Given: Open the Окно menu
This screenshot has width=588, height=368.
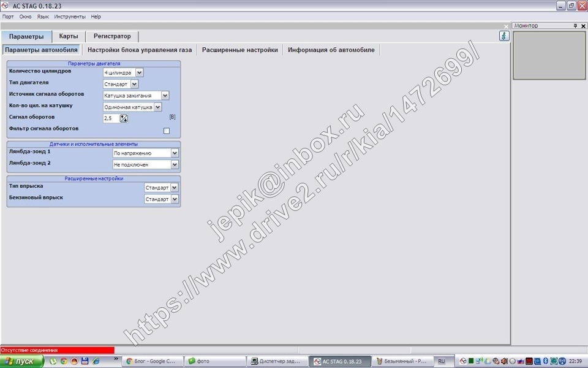Looking at the screenshot, I should 25,17.
